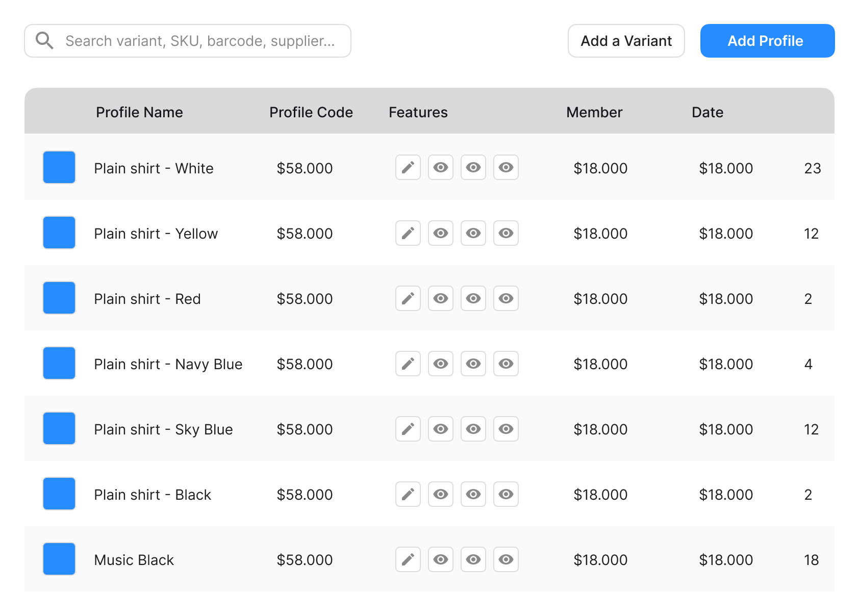Viewport: 859px width, 616px height.
Task: Click the Date column header
Action: tap(707, 112)
